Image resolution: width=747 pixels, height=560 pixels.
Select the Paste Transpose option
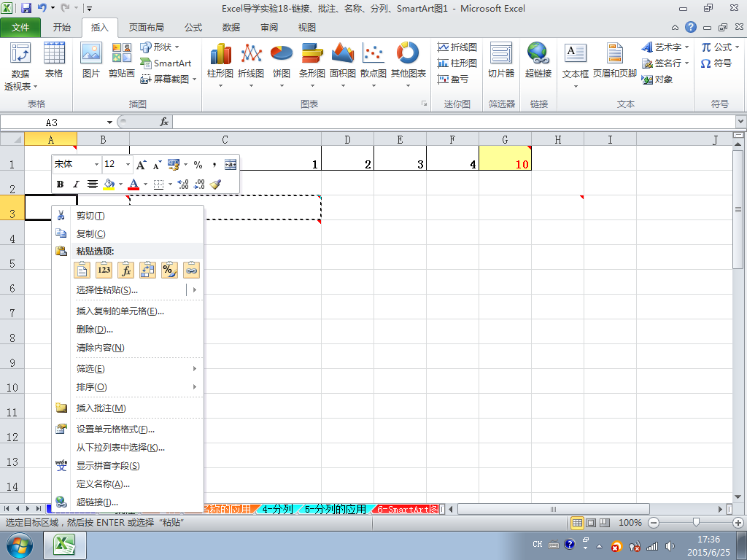pyautogui.click(x=147, y=270)
